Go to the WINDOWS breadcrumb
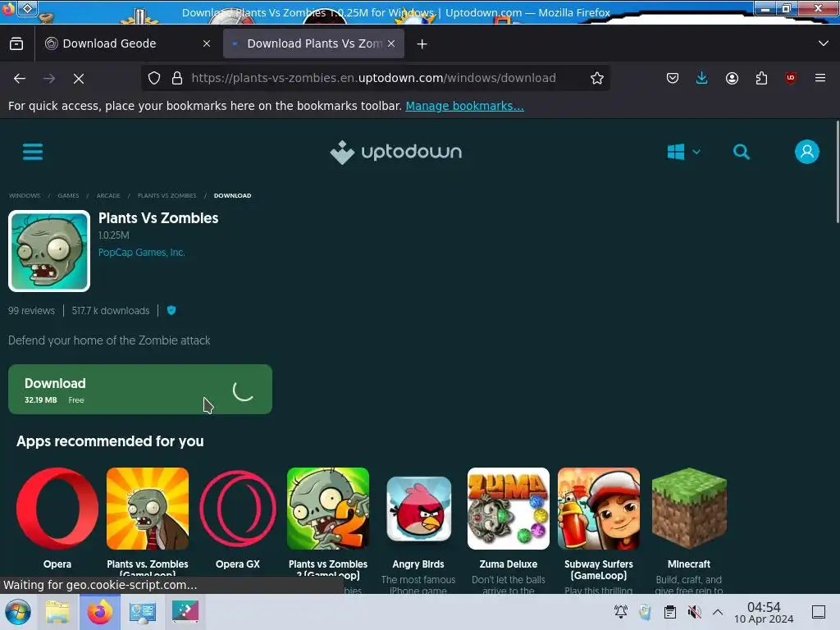The height and width of the screenshot is (630, 840). coord(25,195)
